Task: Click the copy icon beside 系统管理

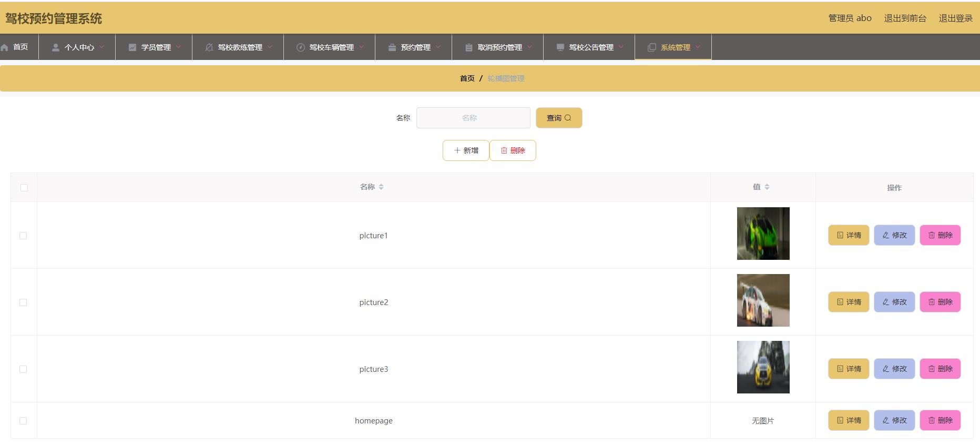Action: 652,47
